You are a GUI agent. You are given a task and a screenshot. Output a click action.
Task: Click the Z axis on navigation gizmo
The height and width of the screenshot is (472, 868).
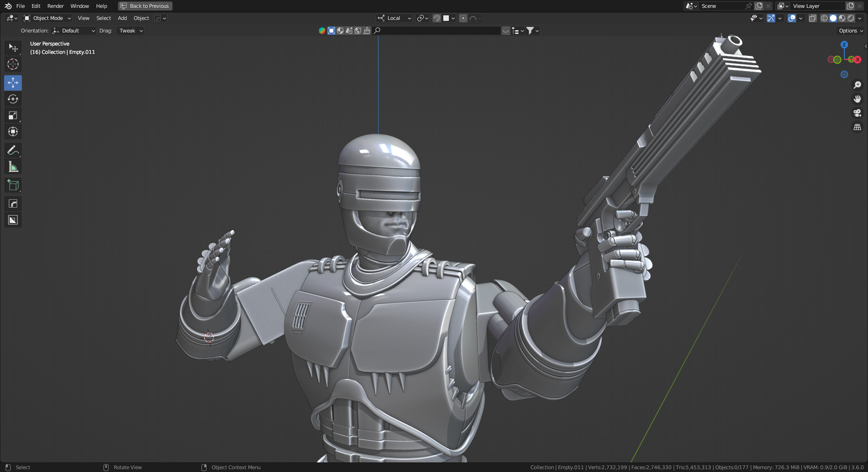coord(844,45)
